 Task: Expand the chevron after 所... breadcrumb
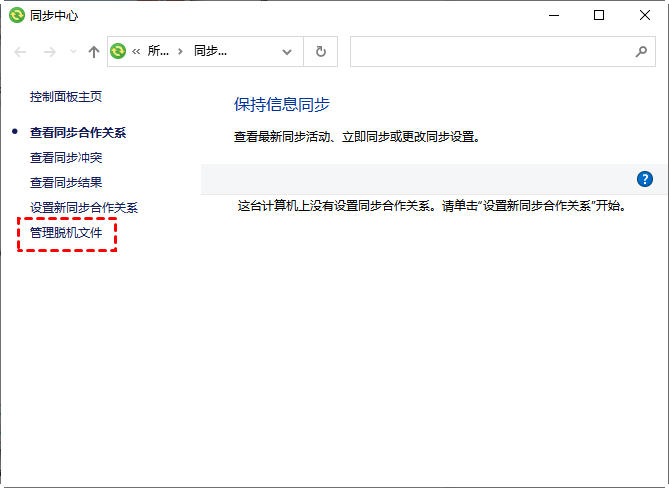coord(180,51)
